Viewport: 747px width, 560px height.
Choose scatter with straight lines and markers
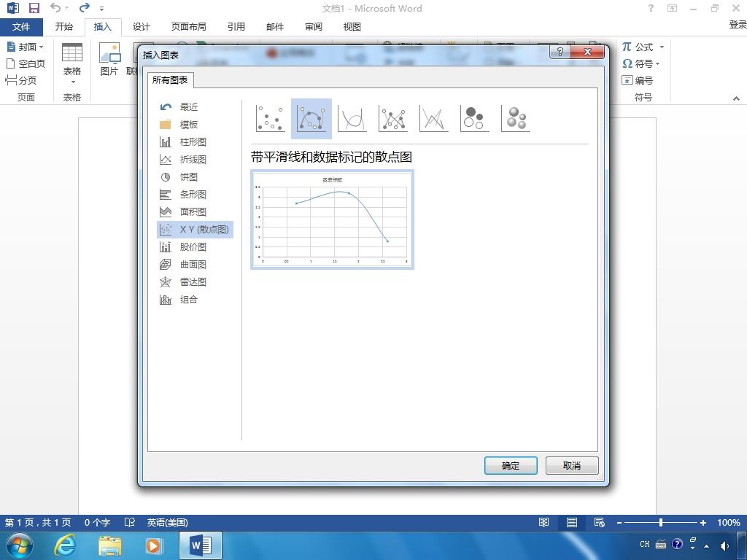click(393, 119)
